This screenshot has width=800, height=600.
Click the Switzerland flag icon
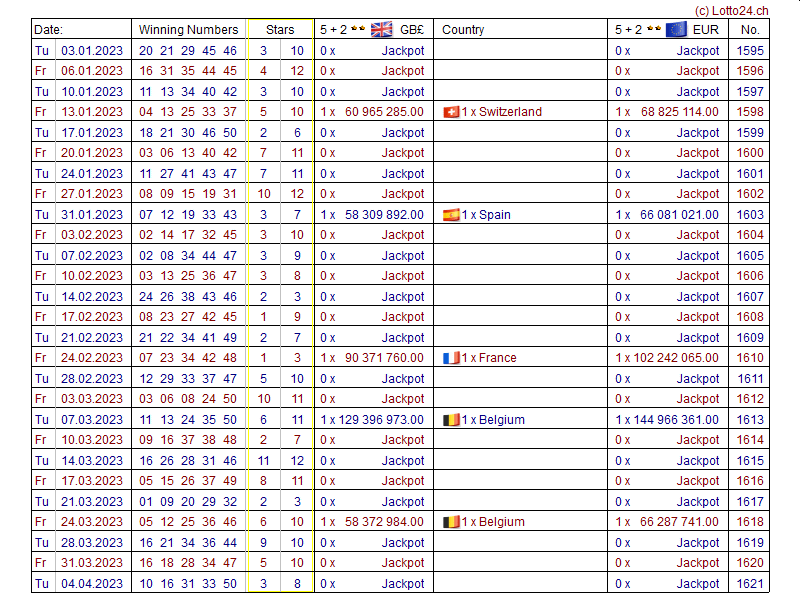[x=451, y=112]
